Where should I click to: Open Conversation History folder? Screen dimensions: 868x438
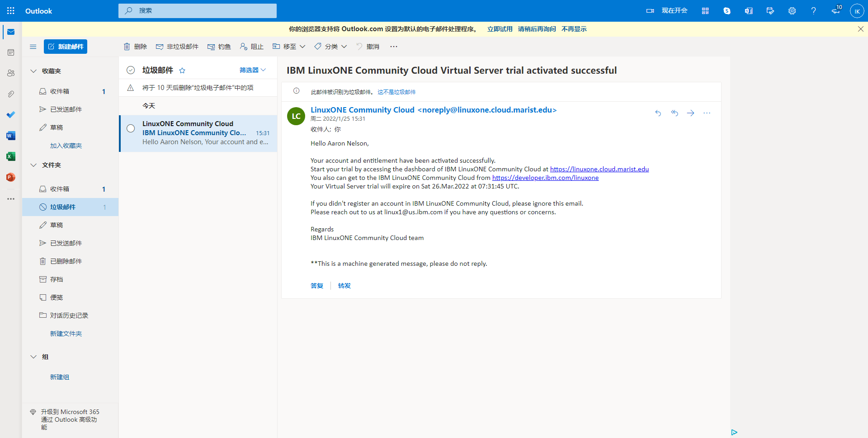70,316
